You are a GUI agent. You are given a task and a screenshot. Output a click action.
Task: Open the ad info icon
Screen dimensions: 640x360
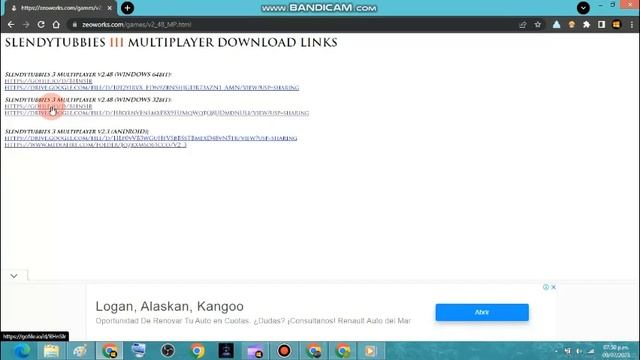point(546,287)
